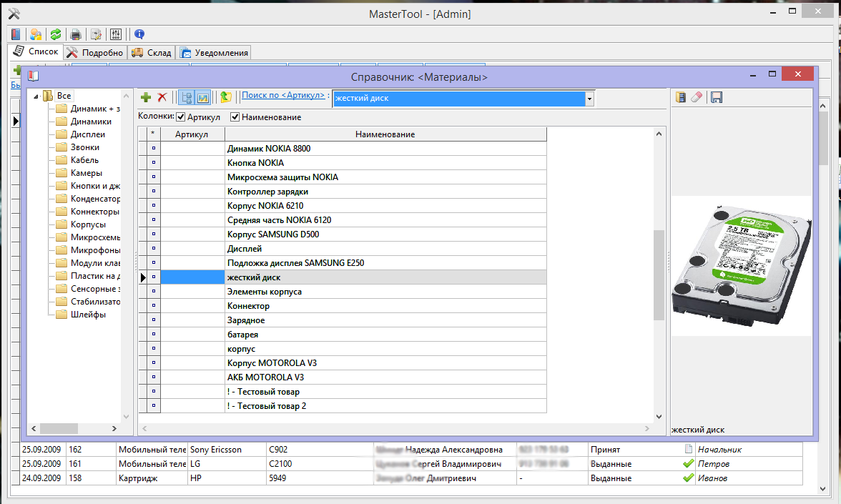The height and width of the screenshot is (504, 841).
Task: Click the Артикул column header
Action: (x=192, y=134)
